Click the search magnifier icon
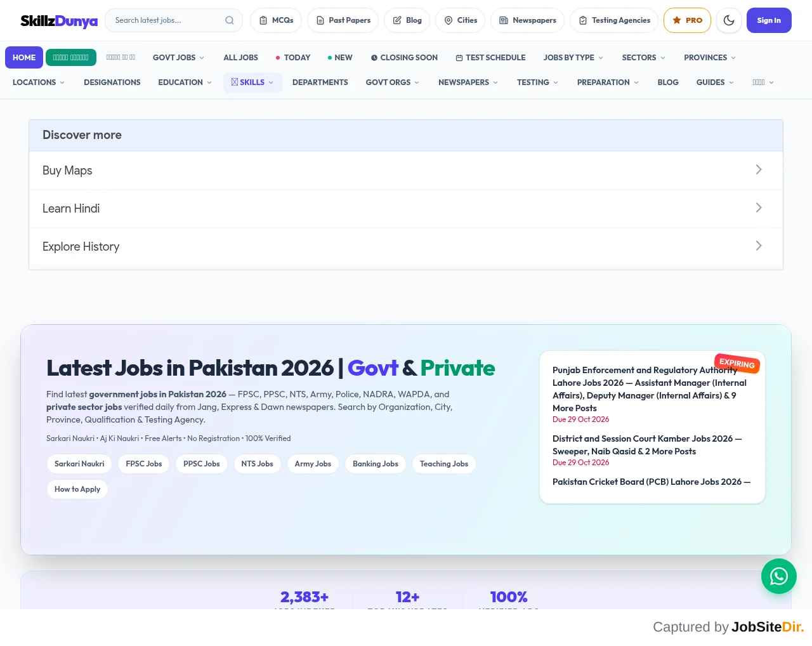The width and height of the screenshot is (812, 646). 230,20
